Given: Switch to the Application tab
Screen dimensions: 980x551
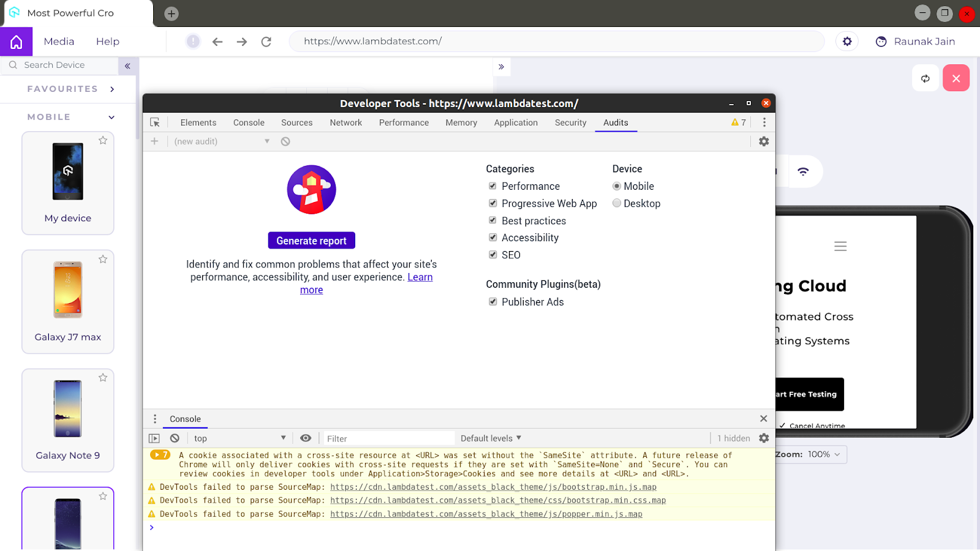Looking at the screenshot, I should tap(516, 122).
